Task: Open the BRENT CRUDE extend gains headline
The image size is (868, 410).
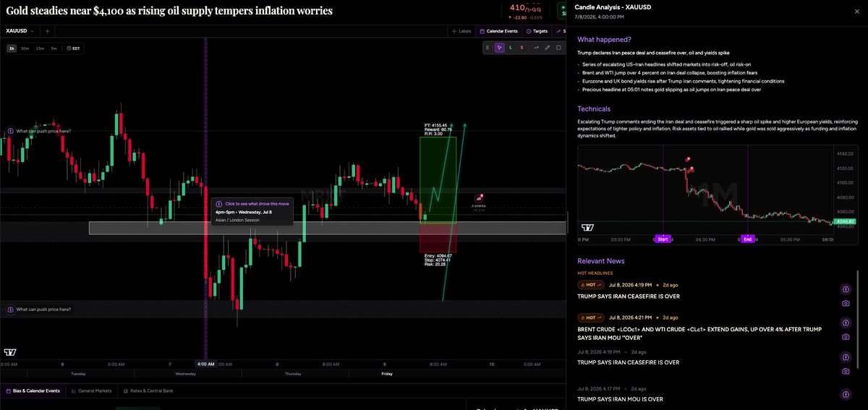Action: click(699, 333)
